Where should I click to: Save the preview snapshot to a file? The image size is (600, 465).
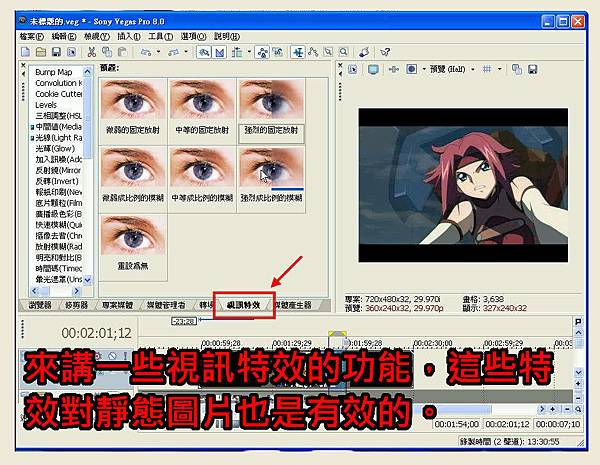pyautogui.click(x=532, y=70)
